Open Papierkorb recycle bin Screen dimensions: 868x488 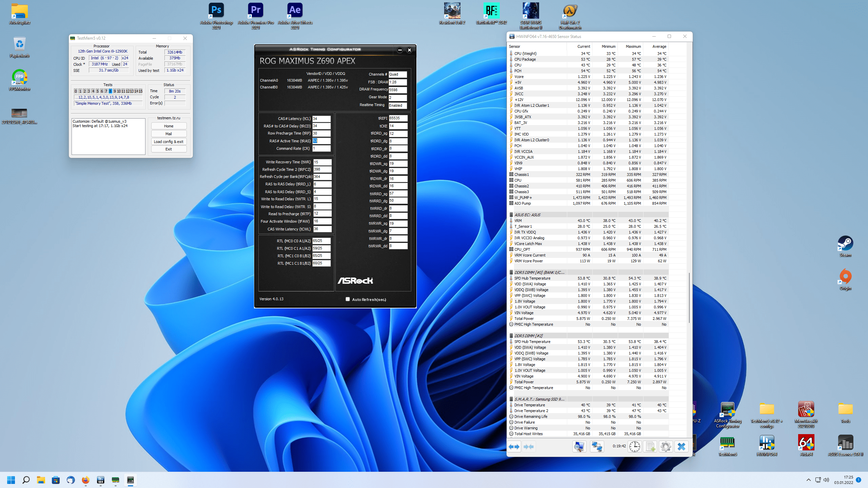(x=20, y=47)
